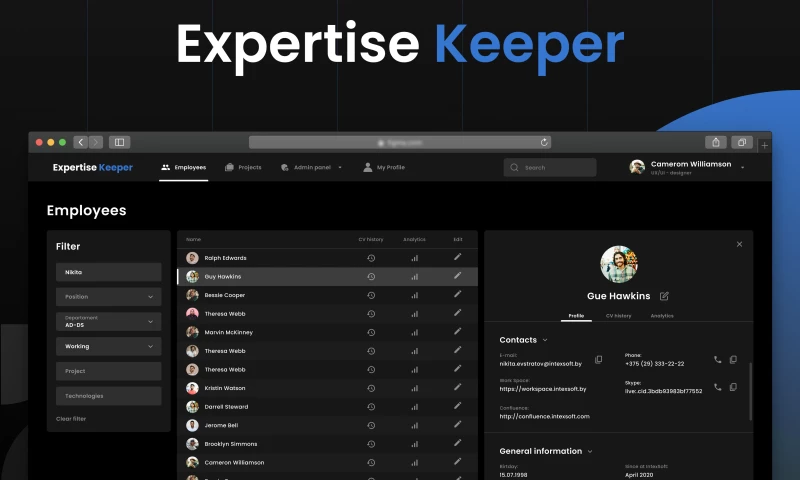
Task: Toggle the browser sidebar button
Action: pos(119,142)
